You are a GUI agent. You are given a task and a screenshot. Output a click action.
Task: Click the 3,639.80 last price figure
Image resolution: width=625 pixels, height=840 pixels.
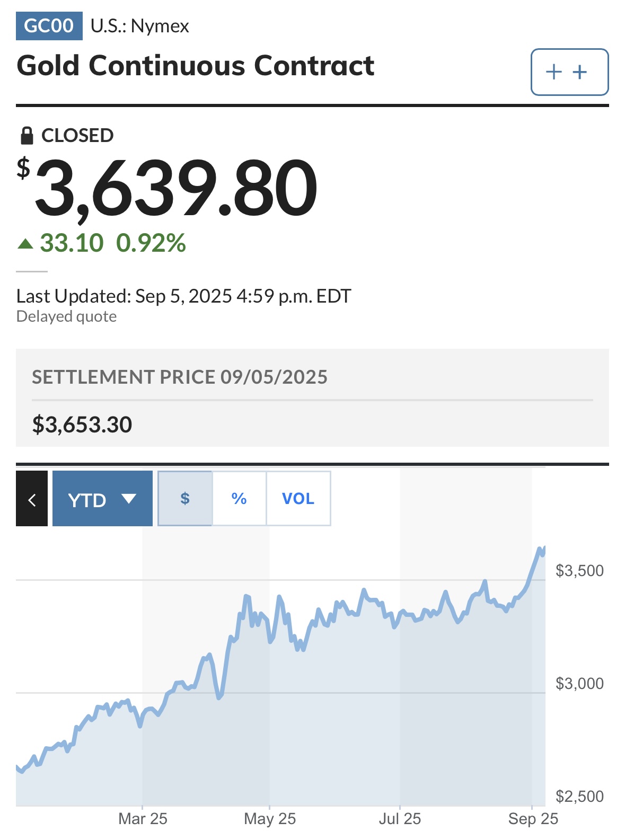[x=175, y=189]
